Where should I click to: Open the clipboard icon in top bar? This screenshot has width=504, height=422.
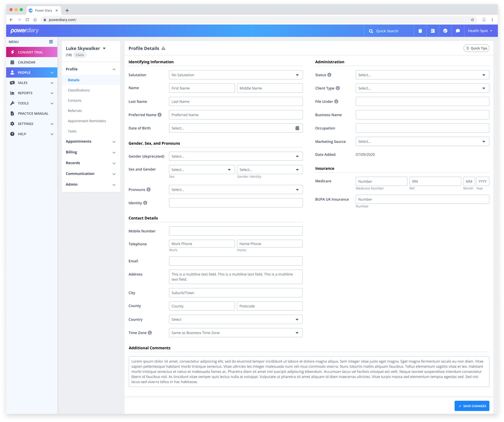click(x=420, y=31)
